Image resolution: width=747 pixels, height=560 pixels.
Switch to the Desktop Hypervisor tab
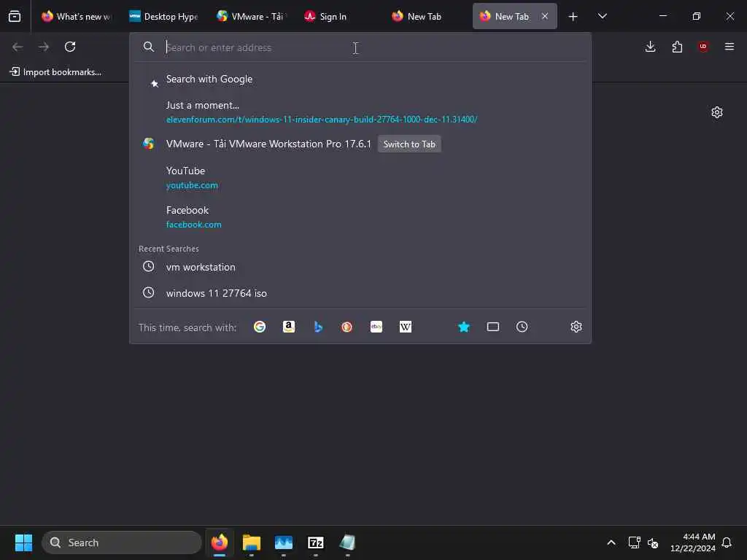point(163,16)
